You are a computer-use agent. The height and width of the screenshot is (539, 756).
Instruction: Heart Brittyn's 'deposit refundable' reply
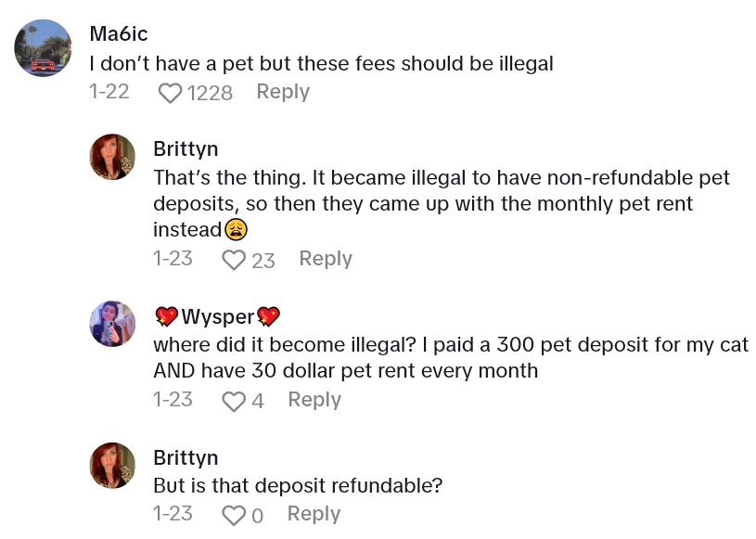pos(234,515)
